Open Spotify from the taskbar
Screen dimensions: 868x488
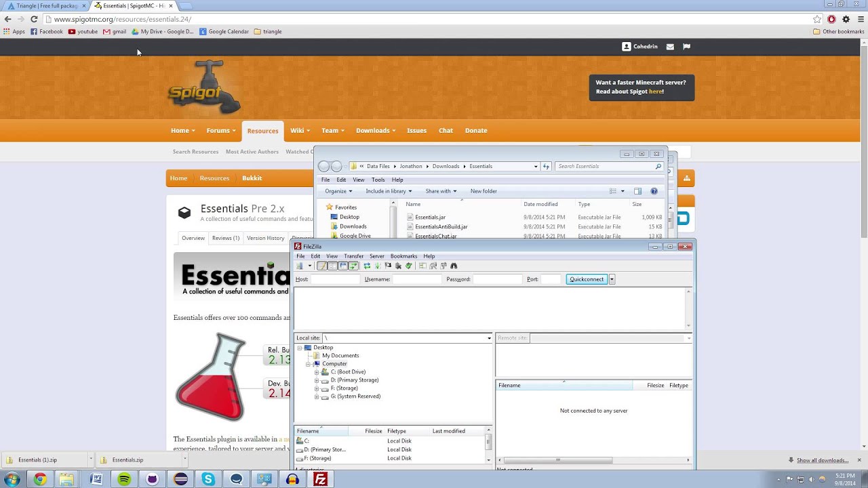click(x=124, y=479)
